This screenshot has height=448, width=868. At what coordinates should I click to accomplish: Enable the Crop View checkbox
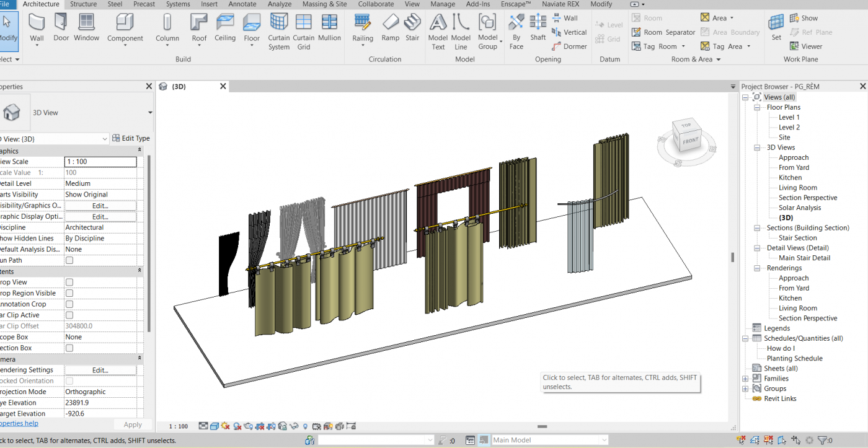point(69,283)
